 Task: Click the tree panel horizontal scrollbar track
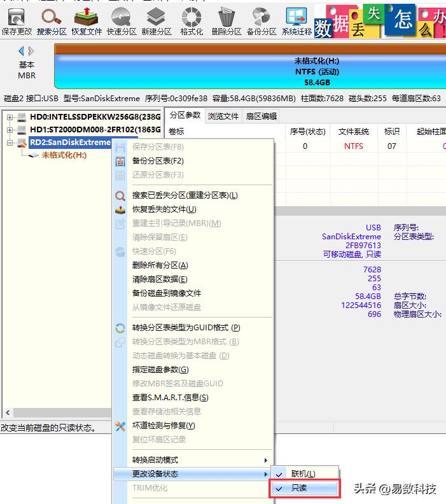(x=62, y=412)
